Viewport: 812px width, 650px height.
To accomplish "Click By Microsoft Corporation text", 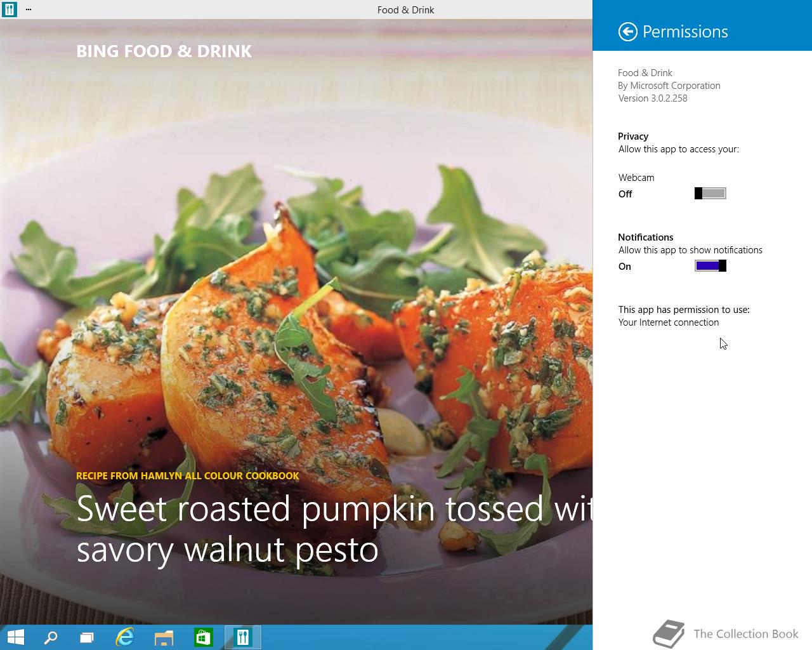I will click(x=669, y=86).
